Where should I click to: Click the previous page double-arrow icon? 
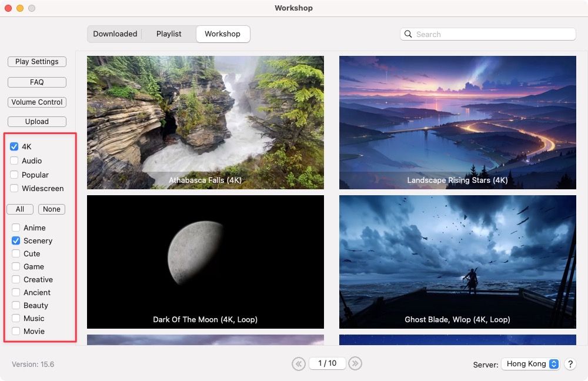pyautogui.click(x=299, y=363)
